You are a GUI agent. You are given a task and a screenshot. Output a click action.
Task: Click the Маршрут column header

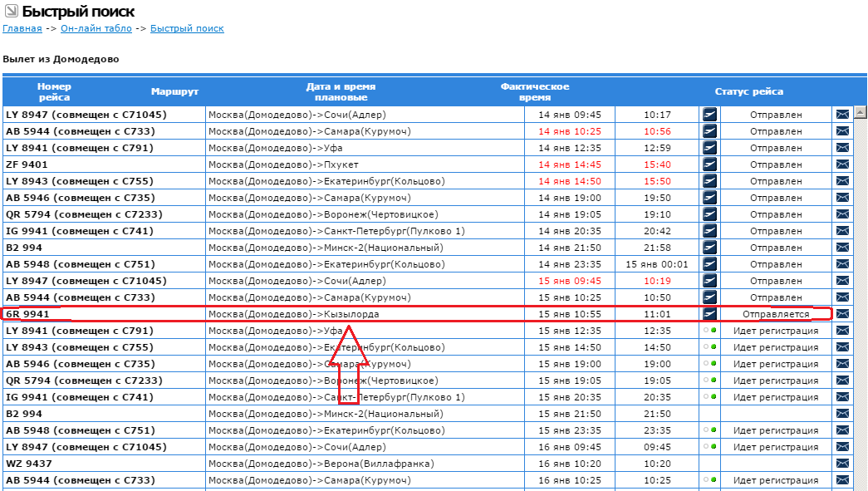[174, 92]
